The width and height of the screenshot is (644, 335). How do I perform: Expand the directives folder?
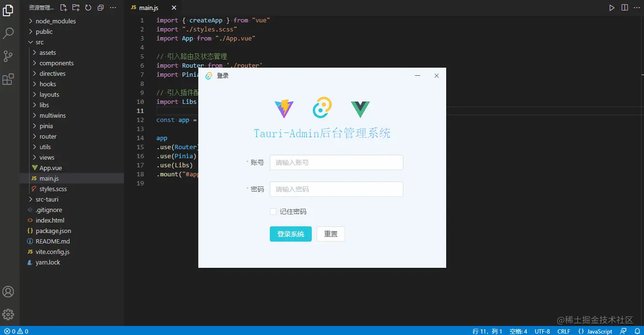tap(72, 73)
